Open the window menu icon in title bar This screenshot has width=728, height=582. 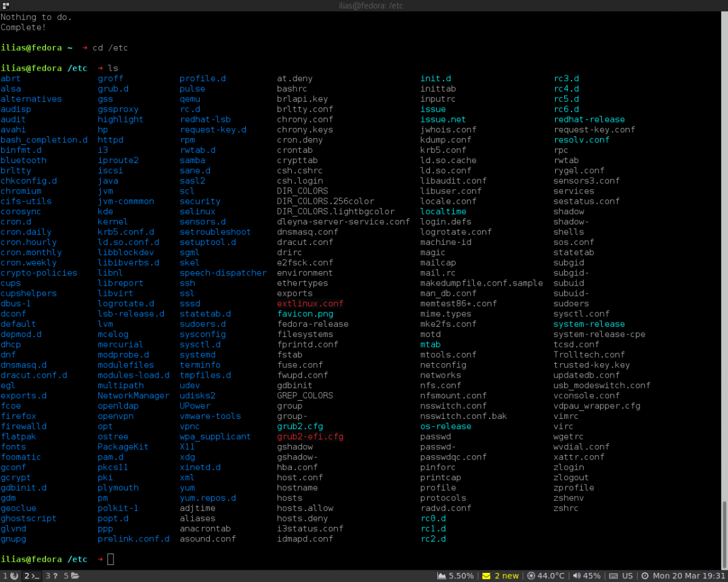[5, 5]
